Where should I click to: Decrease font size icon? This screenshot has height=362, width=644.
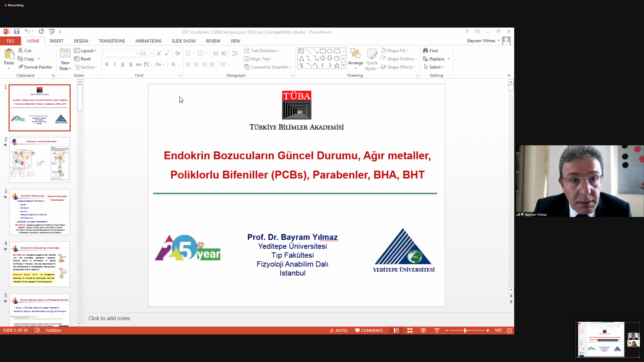(x=167, y=53)
